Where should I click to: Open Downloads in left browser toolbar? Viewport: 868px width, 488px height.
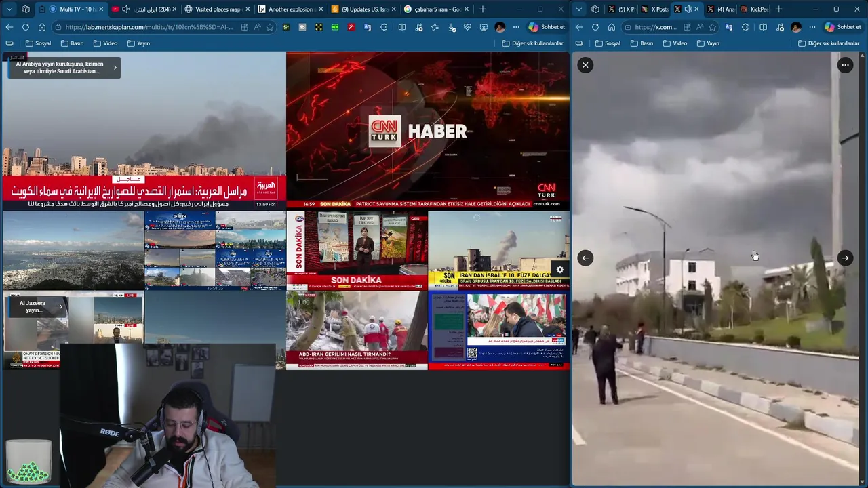tap(451, 27)
